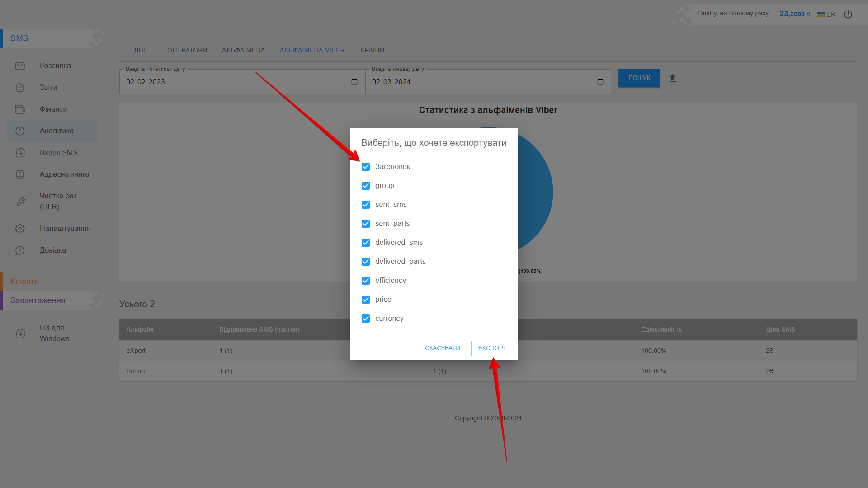Switch to the Країни tab
This screenshot has height=488, width=868.
point(373,50)
